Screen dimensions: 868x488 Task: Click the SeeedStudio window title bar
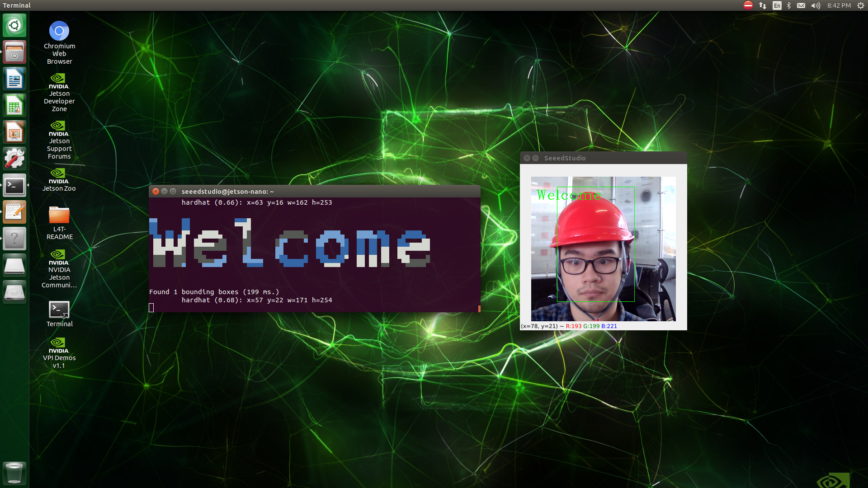pos(604,158)
